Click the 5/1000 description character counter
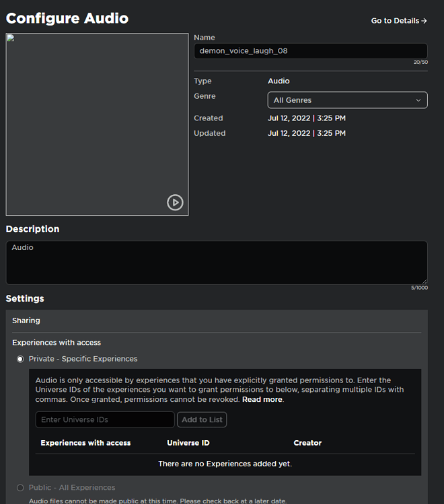The width and height of the screenshot is (444, 504). (420, 288)
